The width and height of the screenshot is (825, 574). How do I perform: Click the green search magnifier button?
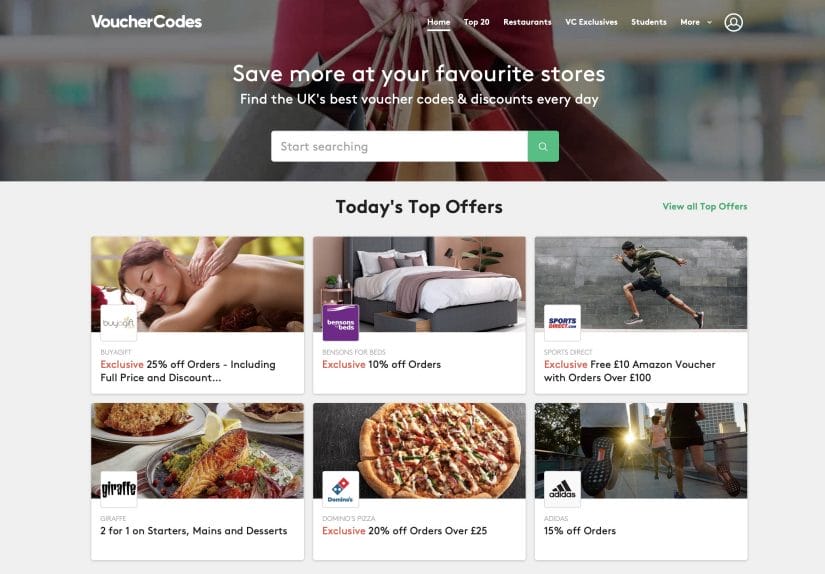[543, 146]
